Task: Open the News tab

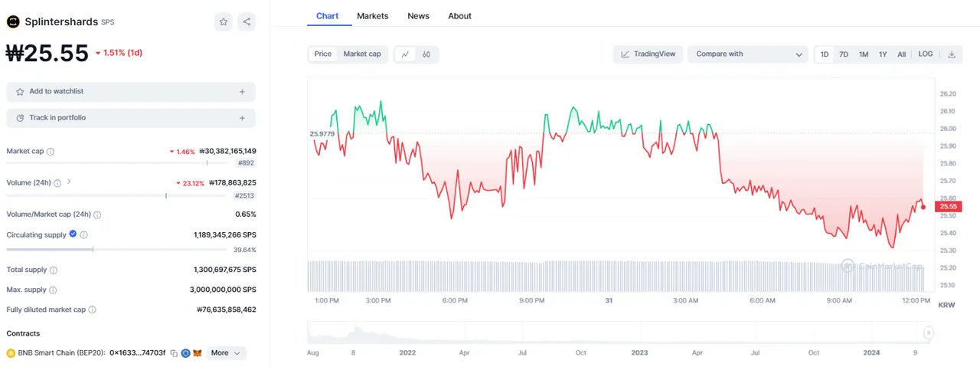Action: (x=418, y=16)
